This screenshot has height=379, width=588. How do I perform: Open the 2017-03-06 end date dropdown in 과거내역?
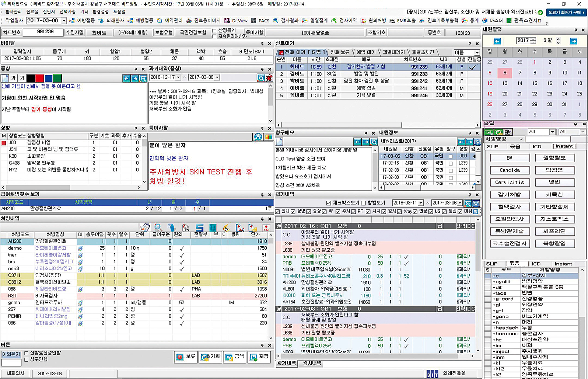(x=460, y=203)
